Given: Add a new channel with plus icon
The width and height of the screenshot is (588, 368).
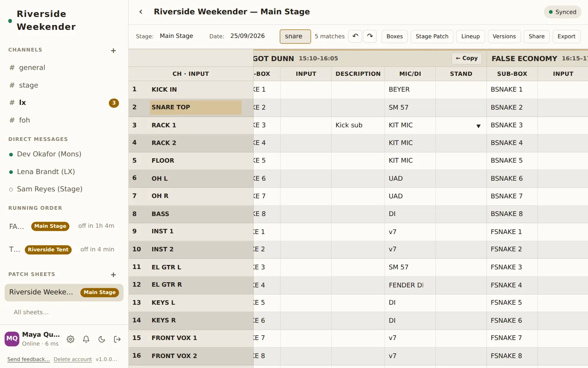Looking at the screenshot, I should pyautogui.click(x=114, y=50).
